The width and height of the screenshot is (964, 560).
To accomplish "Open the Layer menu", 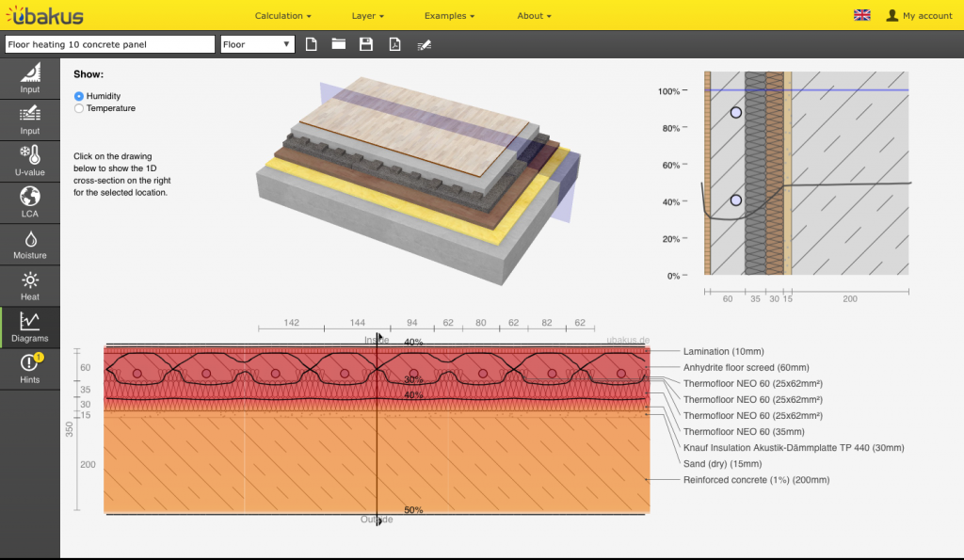I will coord(368,16).
